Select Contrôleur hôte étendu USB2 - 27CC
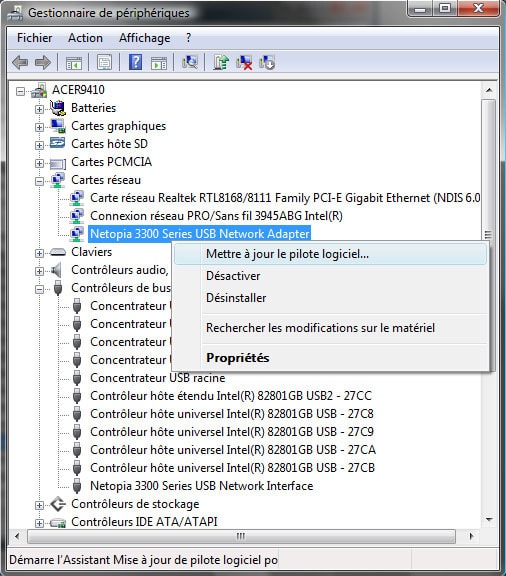The width and height of the screenshot is (506, 576). coord(231,396)
